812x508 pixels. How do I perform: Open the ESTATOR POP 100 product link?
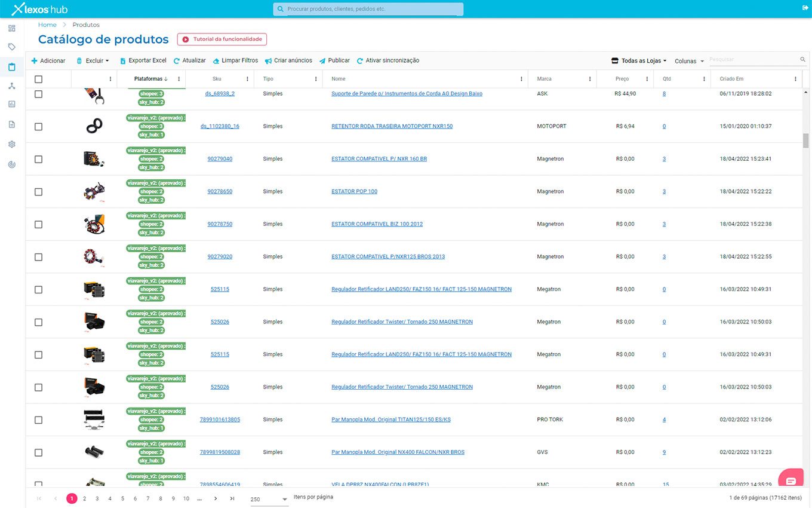tap(355, 191)
